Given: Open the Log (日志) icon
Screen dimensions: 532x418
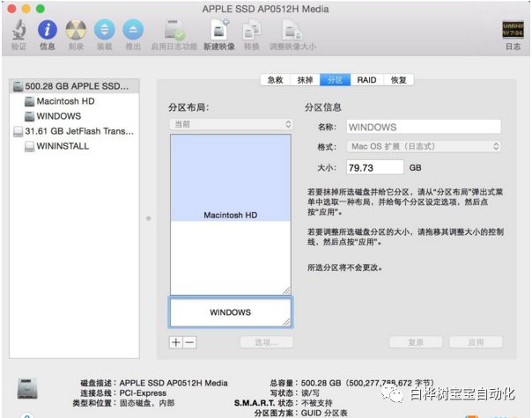Looking at the screenshot, I should point(513,30).
